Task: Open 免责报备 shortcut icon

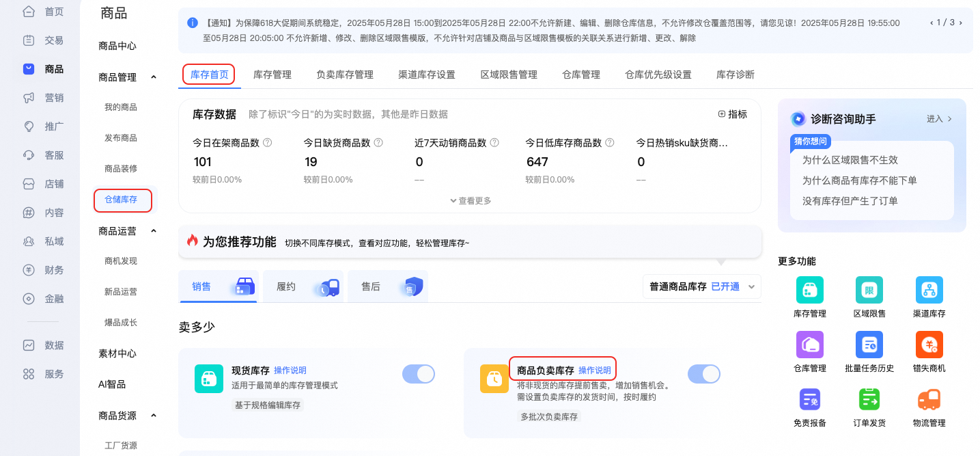Action: (810, 399)
